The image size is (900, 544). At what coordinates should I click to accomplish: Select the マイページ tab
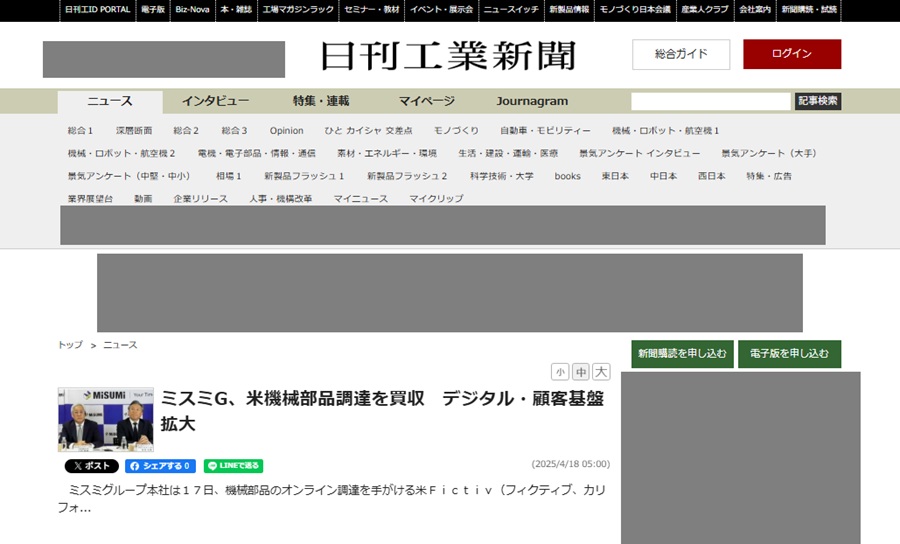point(426,102)
